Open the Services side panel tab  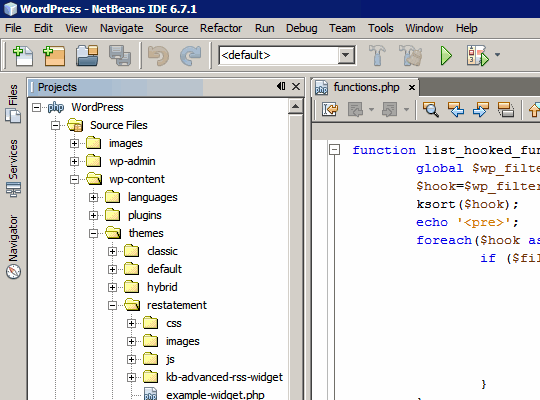[13, 168]
